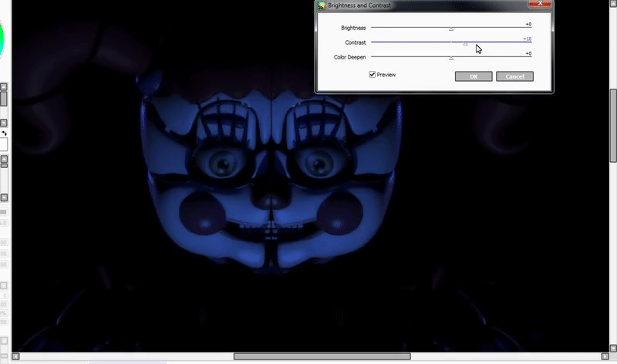Click the Contrast slider handle
This screenshot has width=617, height=364.
pos(466,44)
